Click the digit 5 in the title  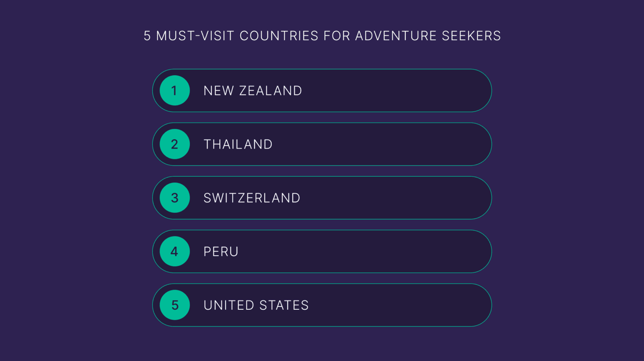tap(147, 36)
